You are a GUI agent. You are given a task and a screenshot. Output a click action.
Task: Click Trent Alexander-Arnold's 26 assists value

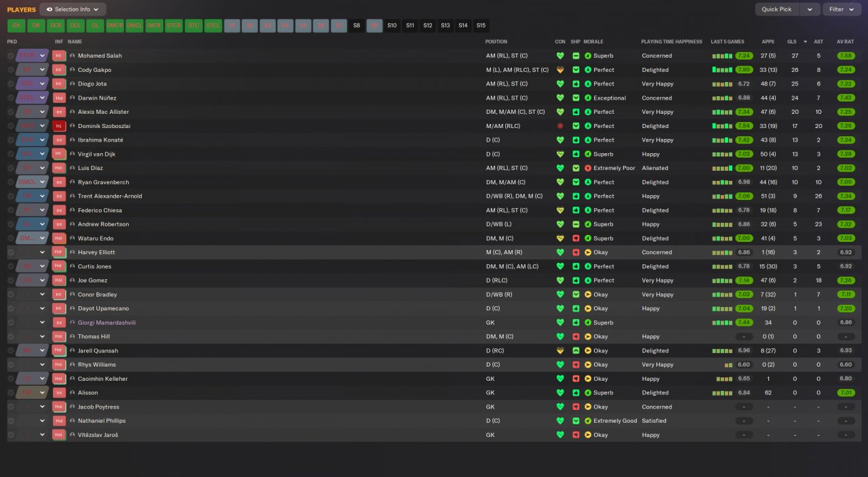click(x=818, y=196)
